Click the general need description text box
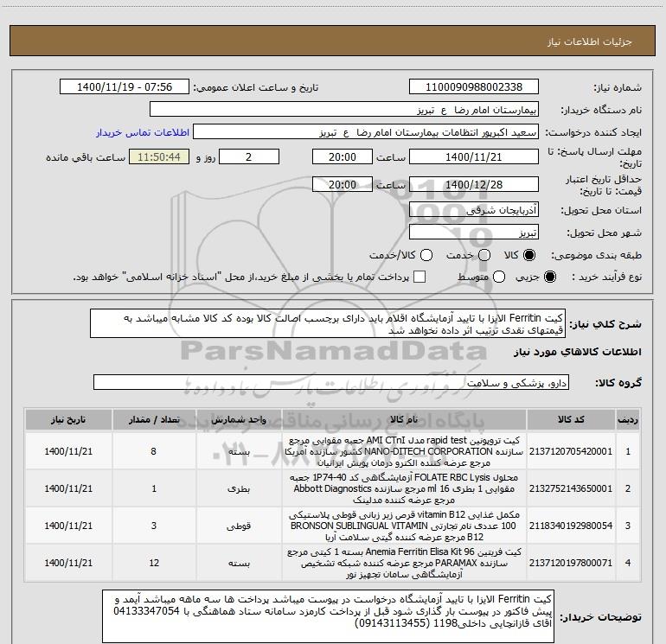Screen dimensions: 666x644 pyautogui.click(x=328, y=324)
